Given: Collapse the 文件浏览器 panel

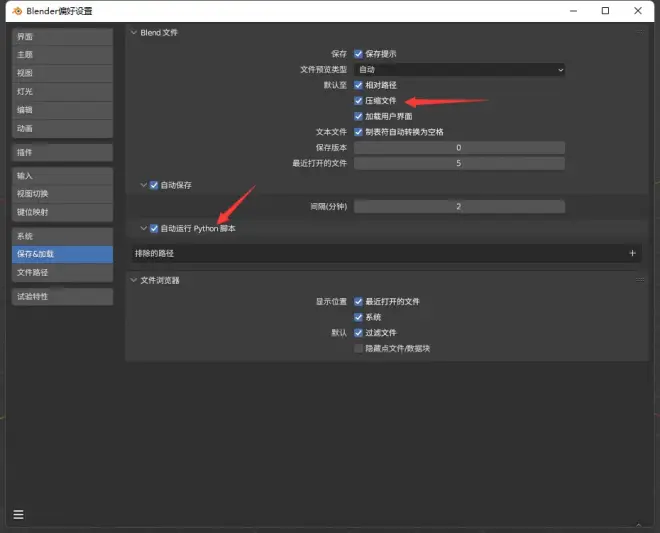Looking at the screenshot, I should pos(134,280).
